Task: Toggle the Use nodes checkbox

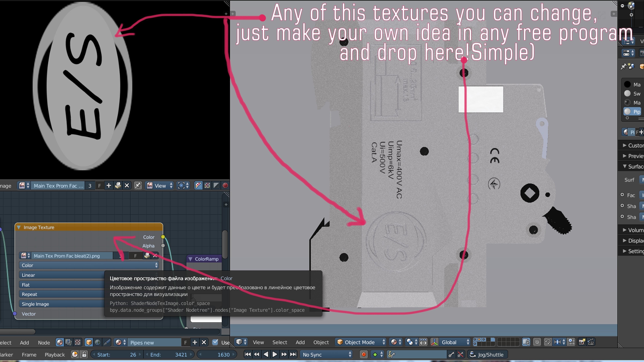Action: [215, 342]
